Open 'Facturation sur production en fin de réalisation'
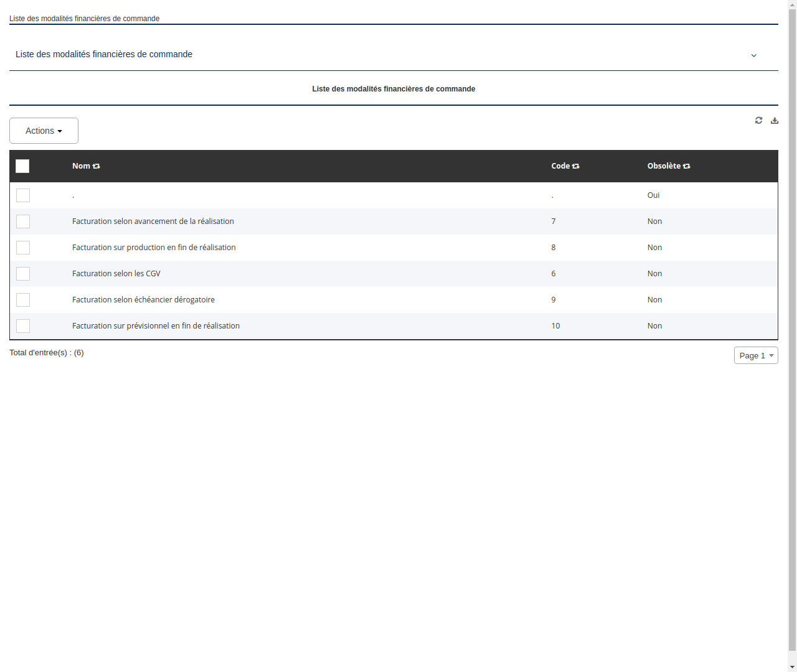The width and height of the screenshot is (797, 672). (x=154, y=248)
